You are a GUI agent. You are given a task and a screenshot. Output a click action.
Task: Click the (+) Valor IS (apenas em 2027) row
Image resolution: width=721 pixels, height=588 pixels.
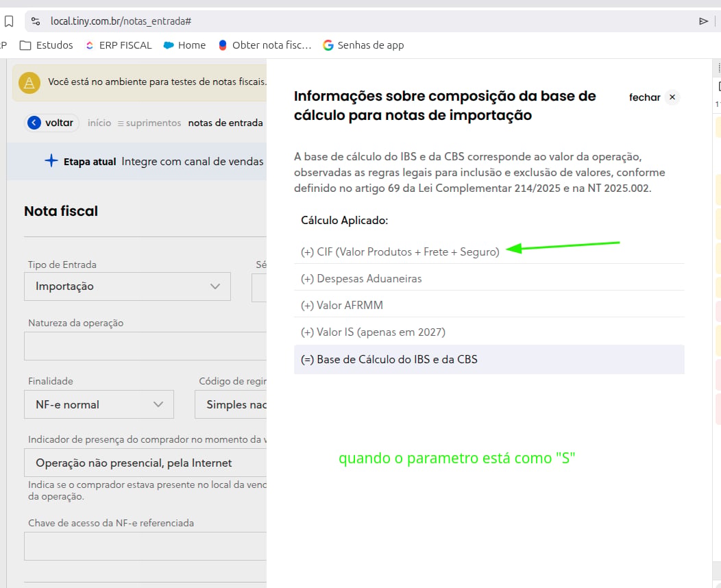pos(489,332)
